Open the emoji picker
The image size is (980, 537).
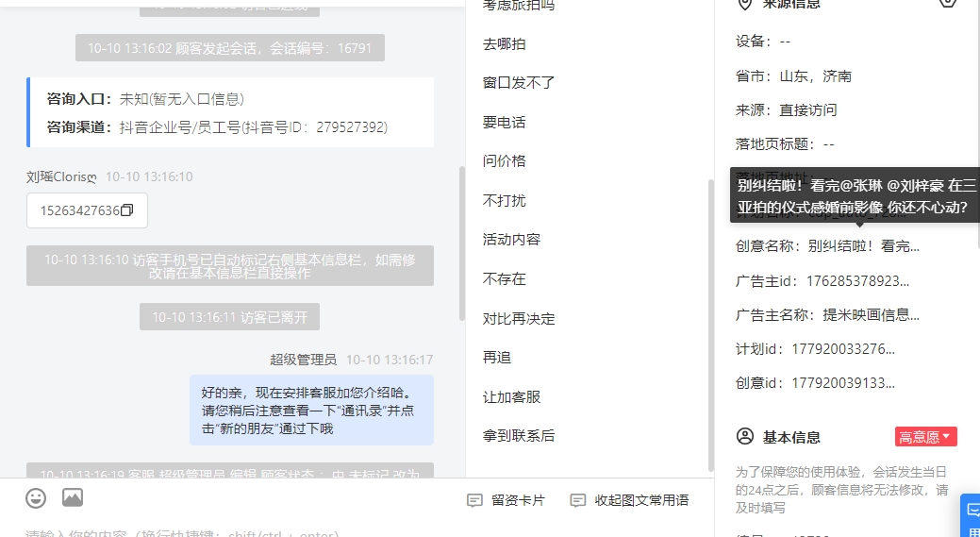coord(36,498)
